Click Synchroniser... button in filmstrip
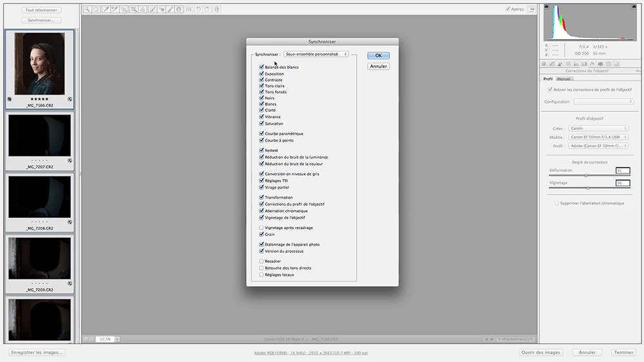 click(x=41, y=20)
